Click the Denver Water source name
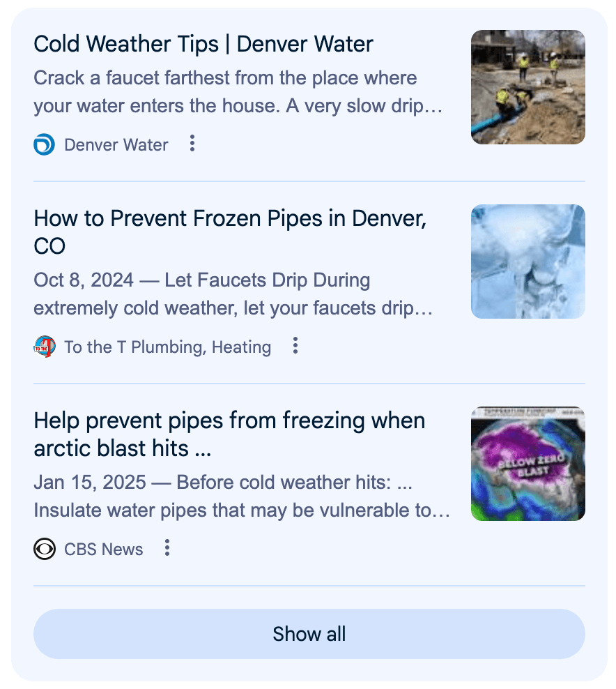The width and height of the screenshot is (616, 689). 116,145
